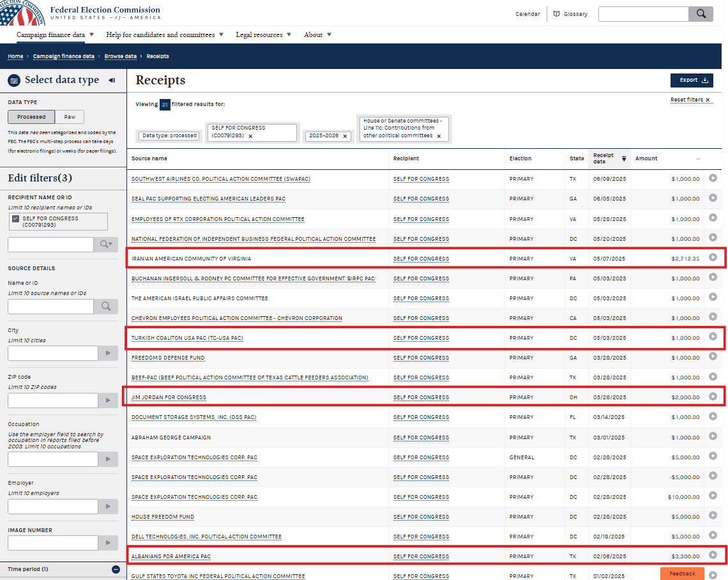Remove the SELF FOR CONGRESS filter tag

tap(251, 136)
